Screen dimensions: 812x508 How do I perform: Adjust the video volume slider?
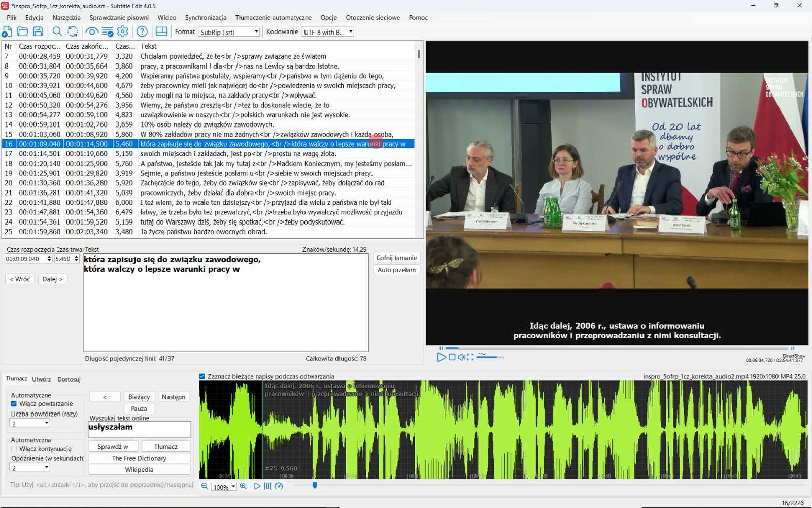(x=490, y=357)
